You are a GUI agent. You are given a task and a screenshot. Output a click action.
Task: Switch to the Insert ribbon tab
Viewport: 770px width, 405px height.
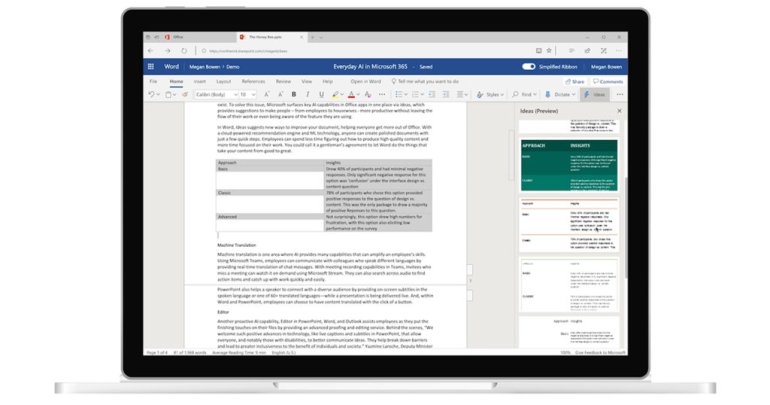pos(200,81)
